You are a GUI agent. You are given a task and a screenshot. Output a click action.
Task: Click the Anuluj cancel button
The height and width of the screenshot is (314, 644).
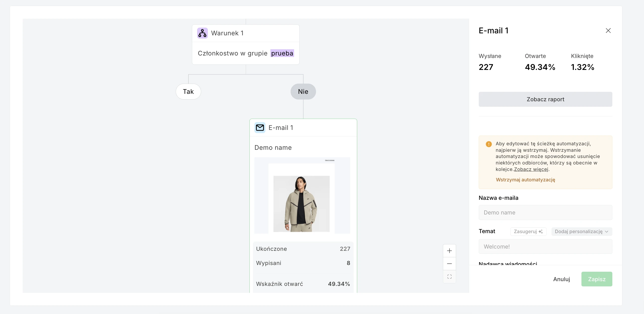coord(561,279)
